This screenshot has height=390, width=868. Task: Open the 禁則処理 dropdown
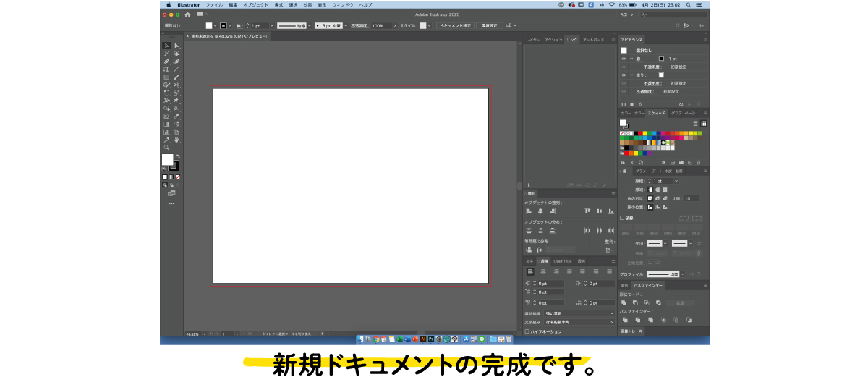pos(578,313)
